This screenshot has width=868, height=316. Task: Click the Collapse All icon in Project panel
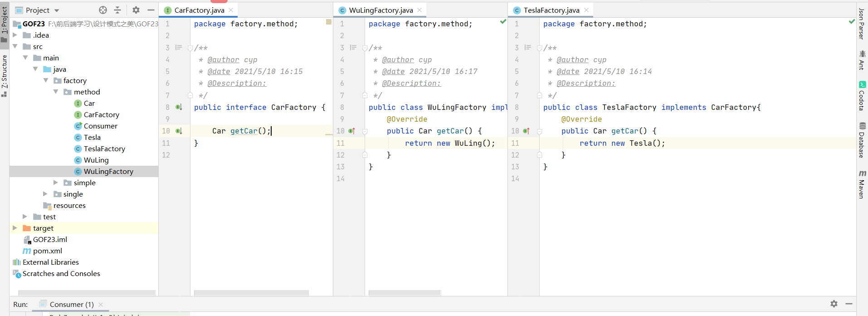pos(117,10)
